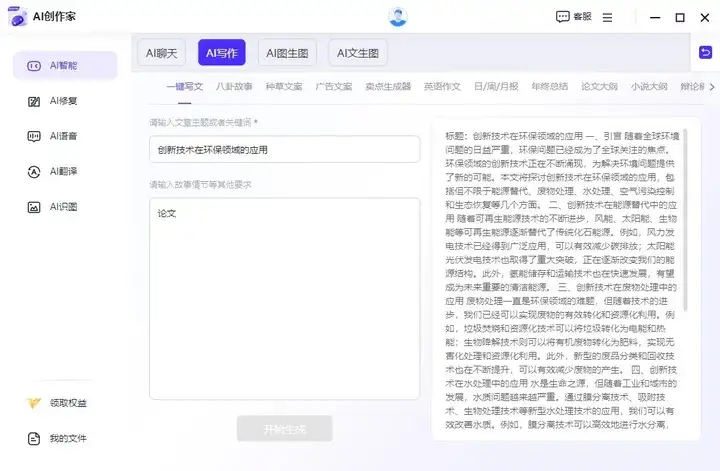Image resolution: width=720 pixels, height=471 pixels.
Task: Select the 广告文案 writing category
Action: 333,86
